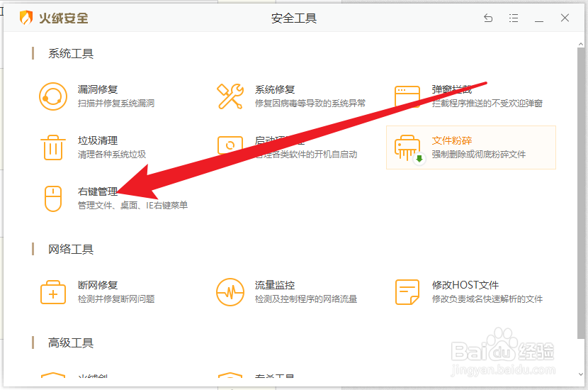Close the 安全工具 window

(565, 18)
